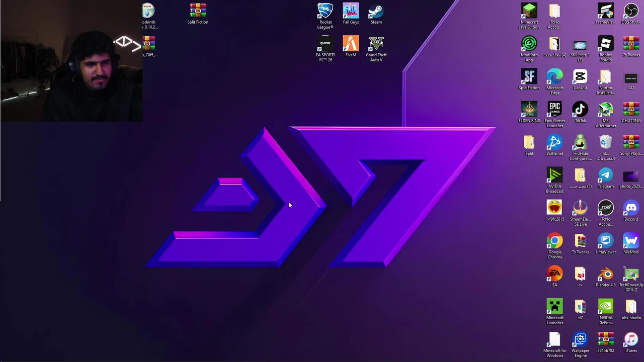Launch the iTunes desktop icon
The height and width of the screenshot is (362, 644).
point(631,342)
